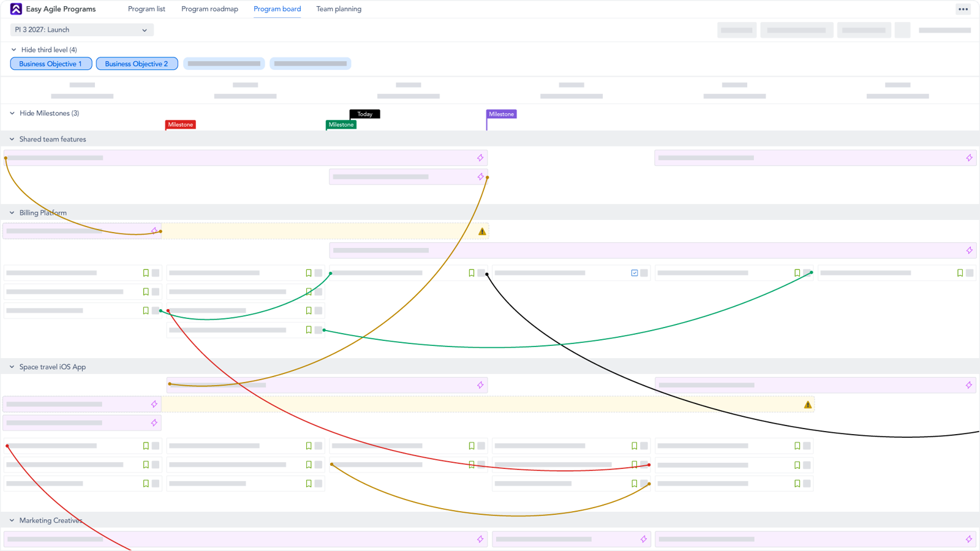
Task: Open the ellipsis menu in the top right
Action: pos(963,9)
